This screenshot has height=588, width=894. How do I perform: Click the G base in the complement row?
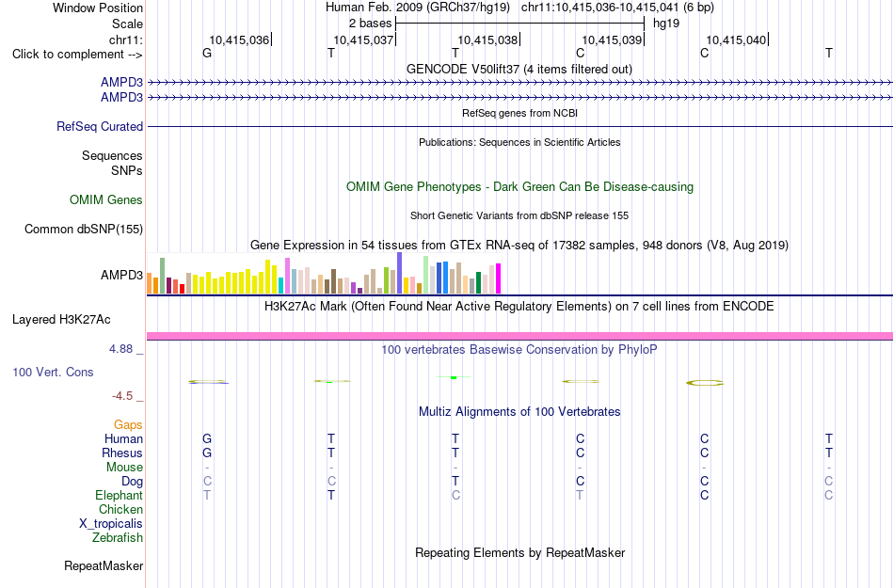[207, 53]
